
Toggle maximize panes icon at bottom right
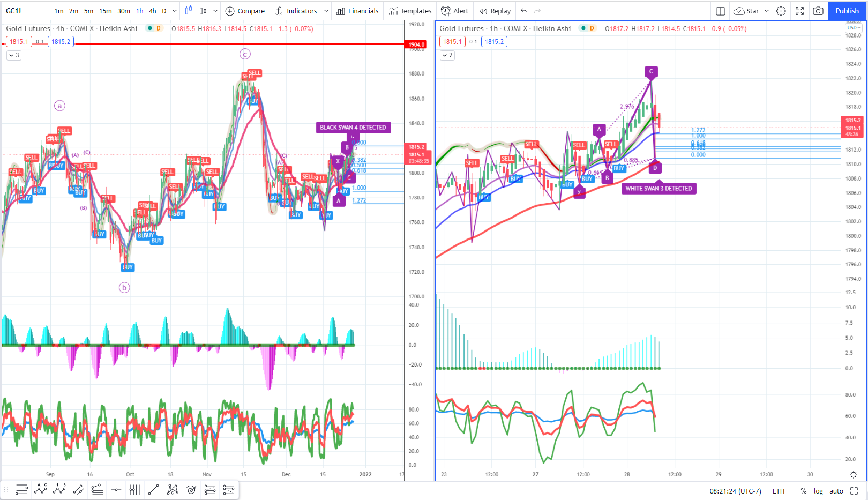click(854, 491)
